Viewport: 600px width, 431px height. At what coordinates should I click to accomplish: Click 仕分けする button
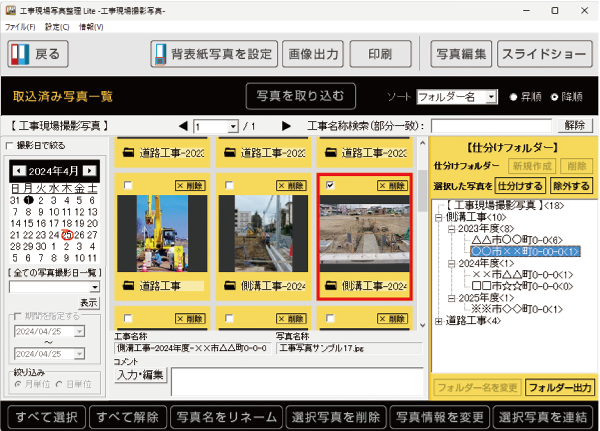tap(520, 186)
